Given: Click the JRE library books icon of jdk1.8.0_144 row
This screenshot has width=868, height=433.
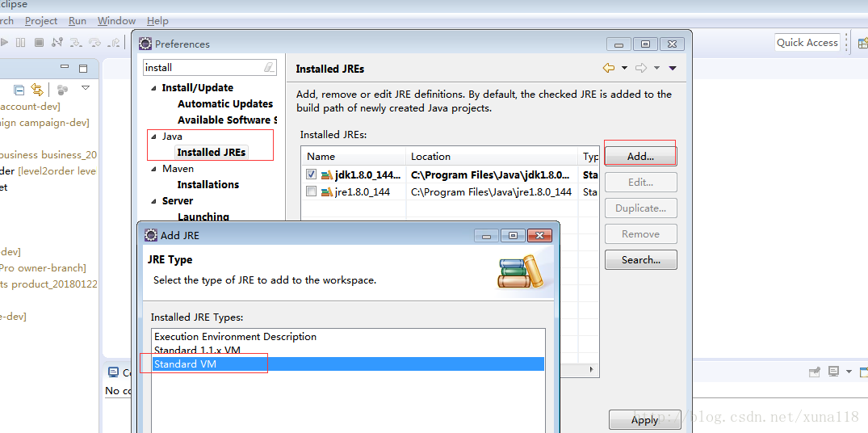Looking at the screenshot, I should coord(326,175).
